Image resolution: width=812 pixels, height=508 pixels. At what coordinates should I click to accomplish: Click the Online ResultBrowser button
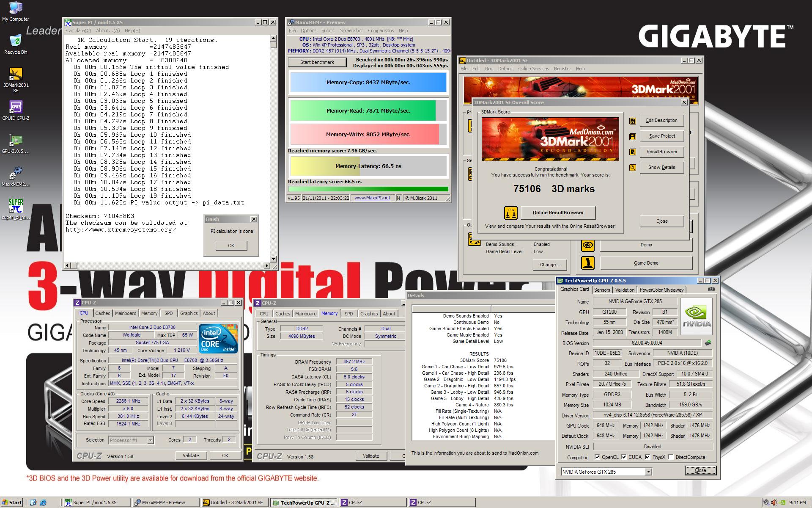(x=558, y=213)
